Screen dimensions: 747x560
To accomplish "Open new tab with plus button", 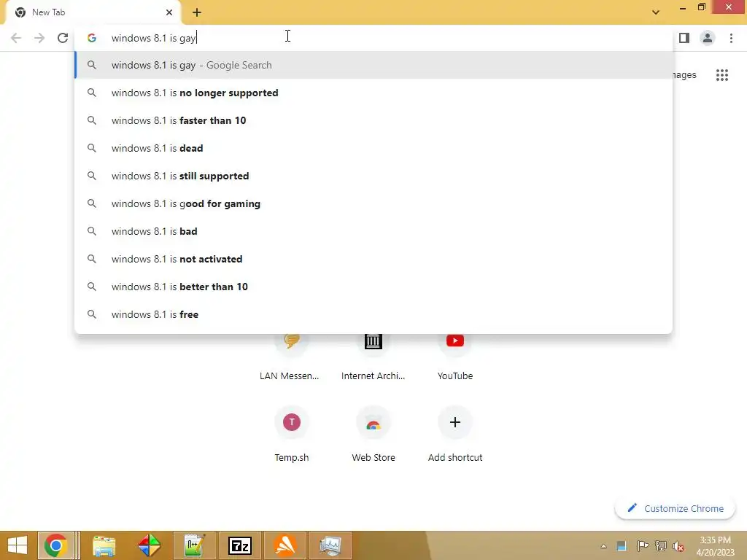I will coord(197,12).
